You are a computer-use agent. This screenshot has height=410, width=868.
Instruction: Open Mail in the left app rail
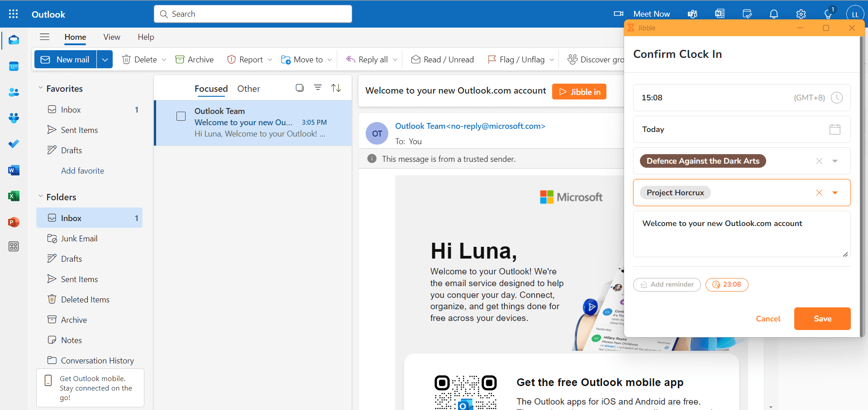tap(14, 40)
